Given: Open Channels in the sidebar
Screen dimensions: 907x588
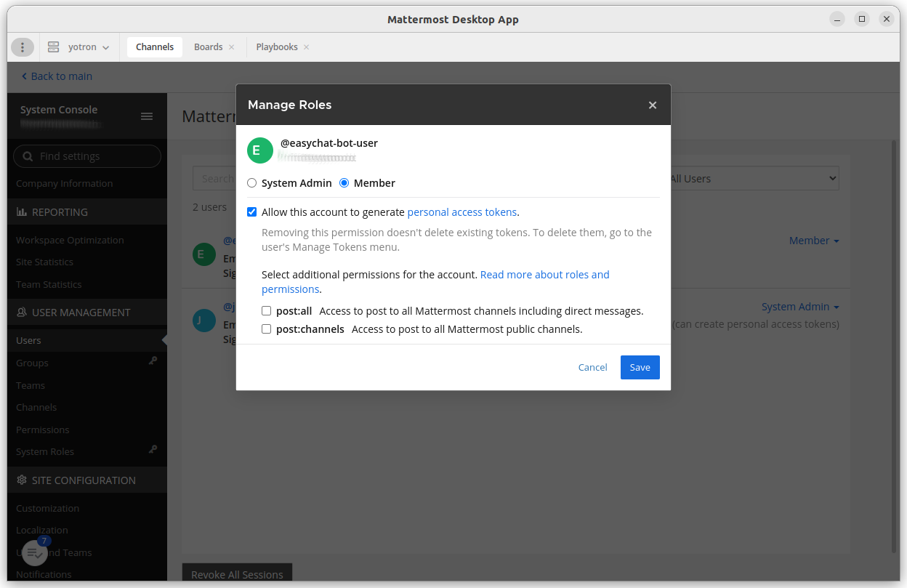Looking at the screenshot, I should coord(36,408).
